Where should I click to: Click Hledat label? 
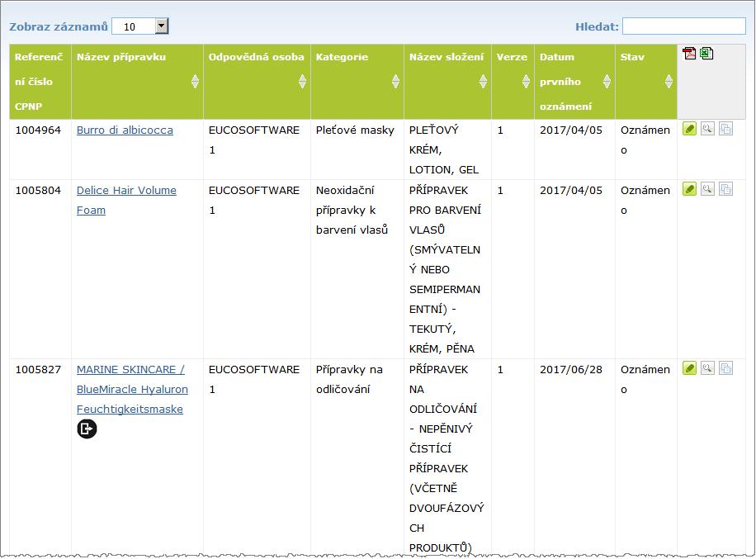click(x=597, y=26)
